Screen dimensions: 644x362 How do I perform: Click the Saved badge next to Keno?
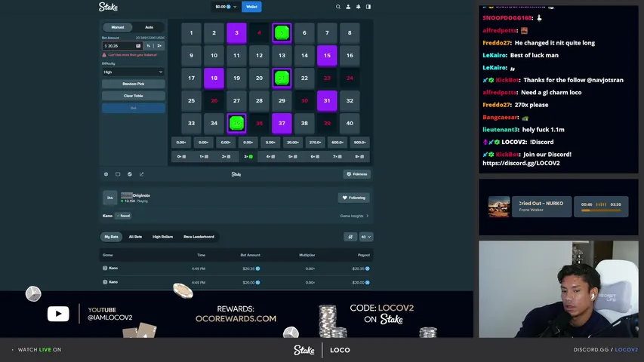(123, 216)
